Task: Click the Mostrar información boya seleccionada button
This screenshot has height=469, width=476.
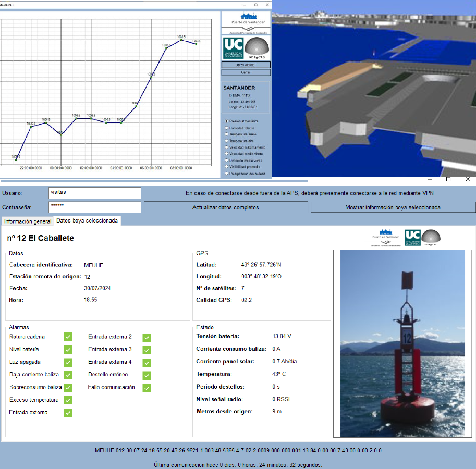Action: (x=393, y=207)
